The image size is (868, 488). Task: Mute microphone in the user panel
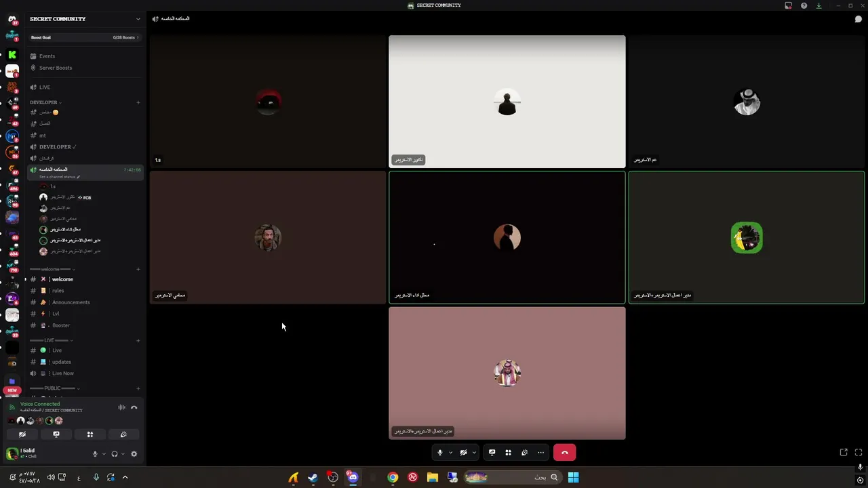tap(95, 454)
